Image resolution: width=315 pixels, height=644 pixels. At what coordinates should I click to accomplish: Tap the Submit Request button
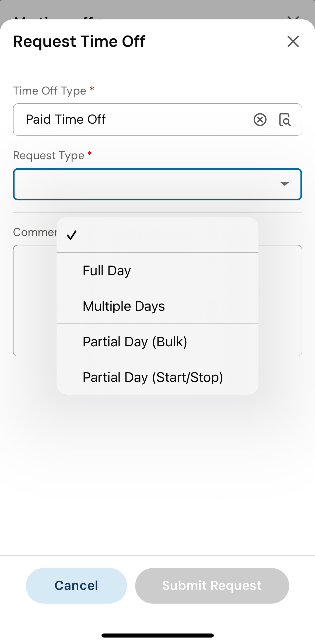pos(212,586)
